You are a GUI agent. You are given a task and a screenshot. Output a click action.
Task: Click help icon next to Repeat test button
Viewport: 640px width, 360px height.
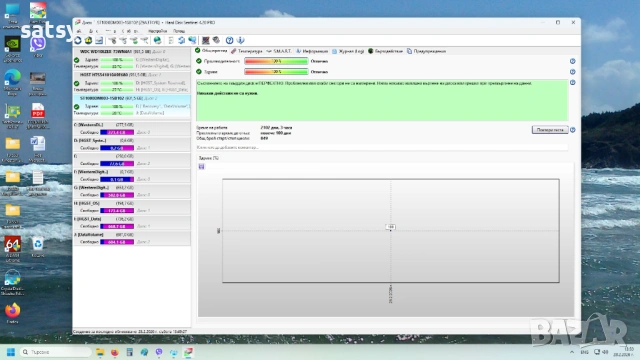pyautogui.click(x=572, y=130)
